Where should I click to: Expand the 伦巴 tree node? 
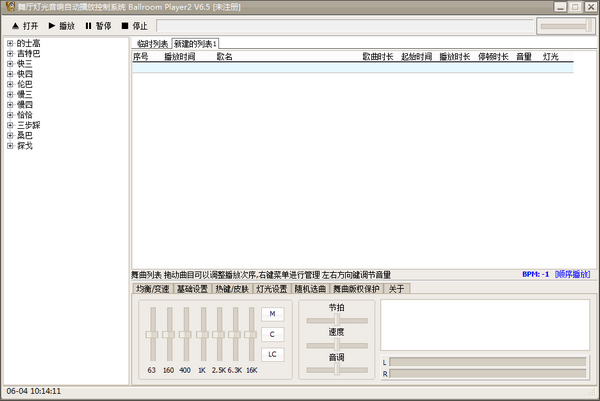click(x=10, y=84)
